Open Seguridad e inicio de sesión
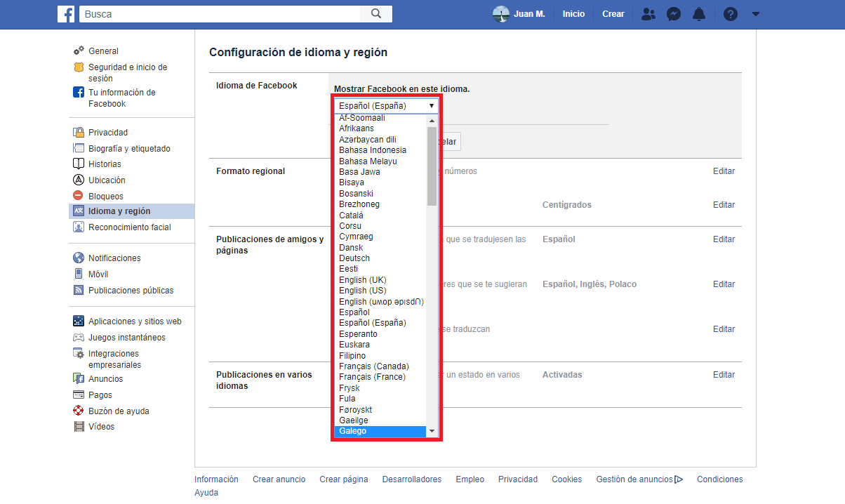This screenshot has width=845, height=504. coord(128,73)
